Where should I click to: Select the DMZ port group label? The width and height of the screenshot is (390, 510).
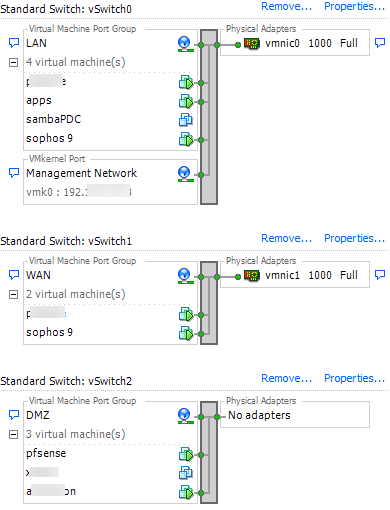click(x=38, y=415)
